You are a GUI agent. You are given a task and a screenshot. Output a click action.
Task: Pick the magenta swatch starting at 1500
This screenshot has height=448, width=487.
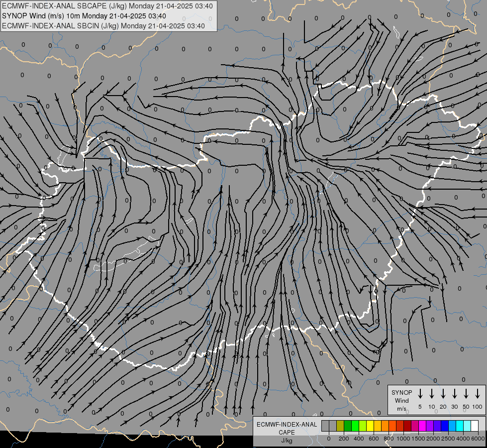click(x=423, y=426)
